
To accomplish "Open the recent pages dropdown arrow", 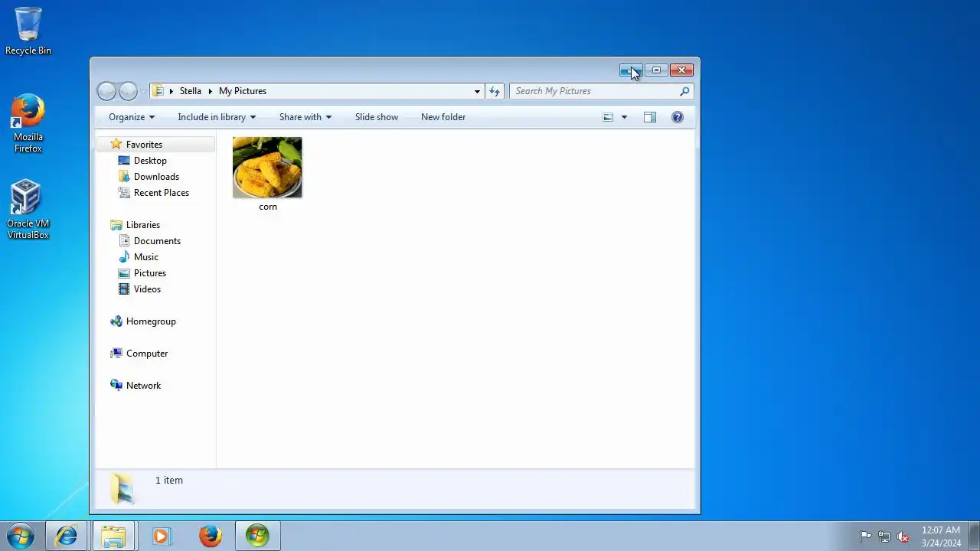I will (143, 92).
